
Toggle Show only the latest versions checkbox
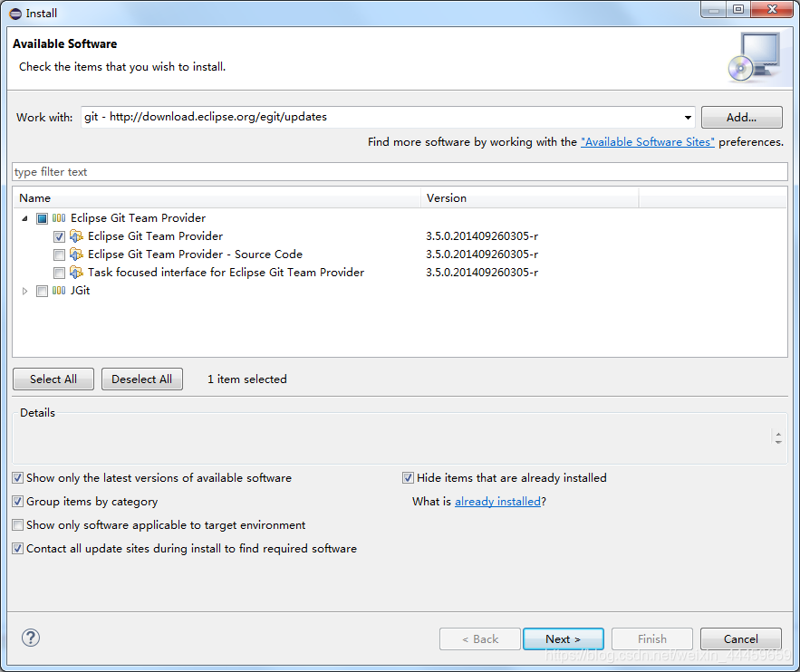point(18,478)
